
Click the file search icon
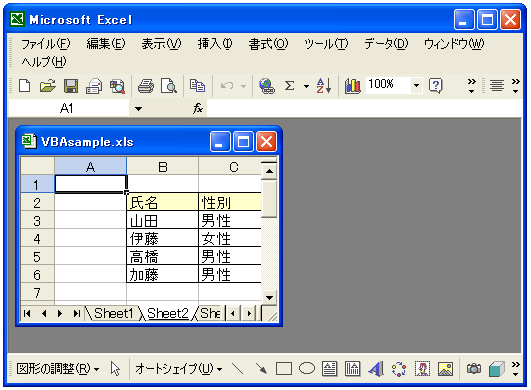[x=117, y=86]
